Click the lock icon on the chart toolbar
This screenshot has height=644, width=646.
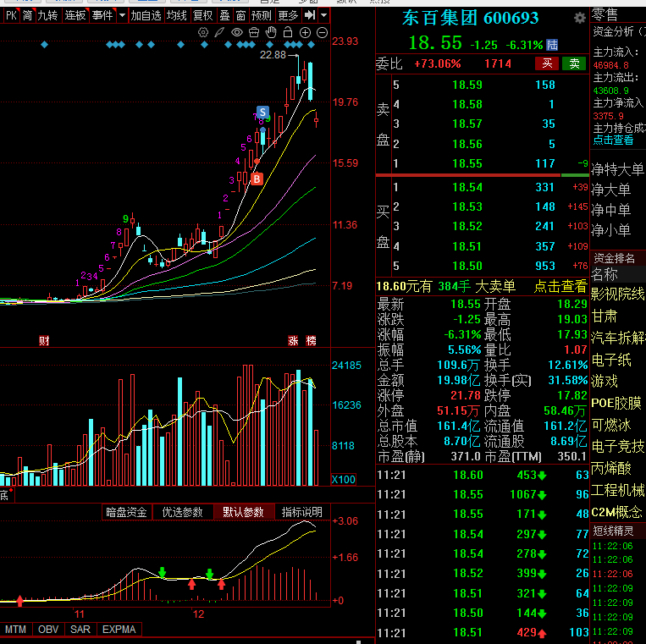pyautogui.click(x=288, y=32)
